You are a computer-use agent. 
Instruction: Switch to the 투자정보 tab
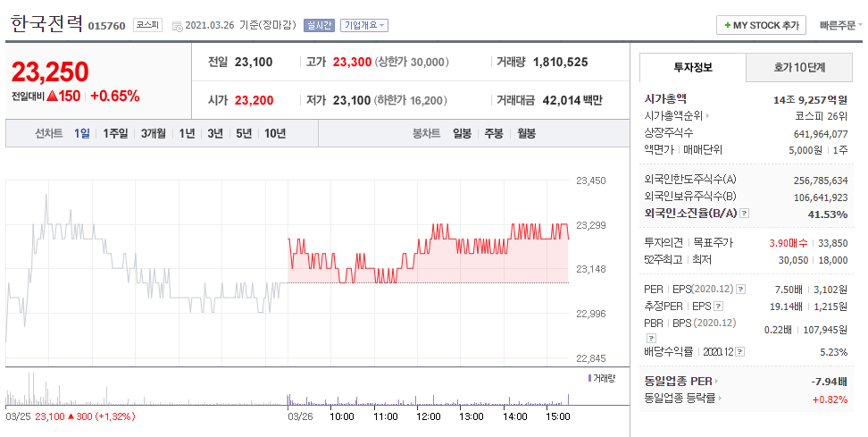[692, 68]
